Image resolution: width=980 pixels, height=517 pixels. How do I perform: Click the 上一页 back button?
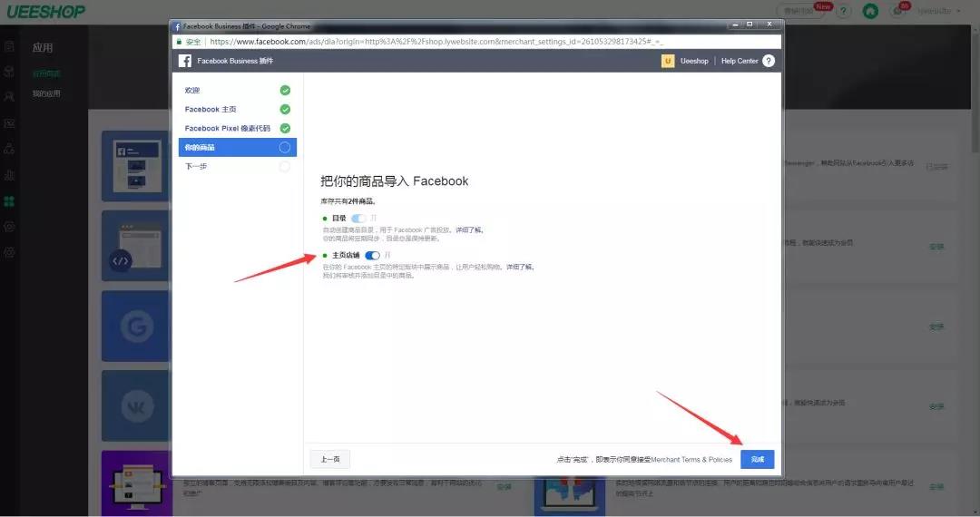330,460
